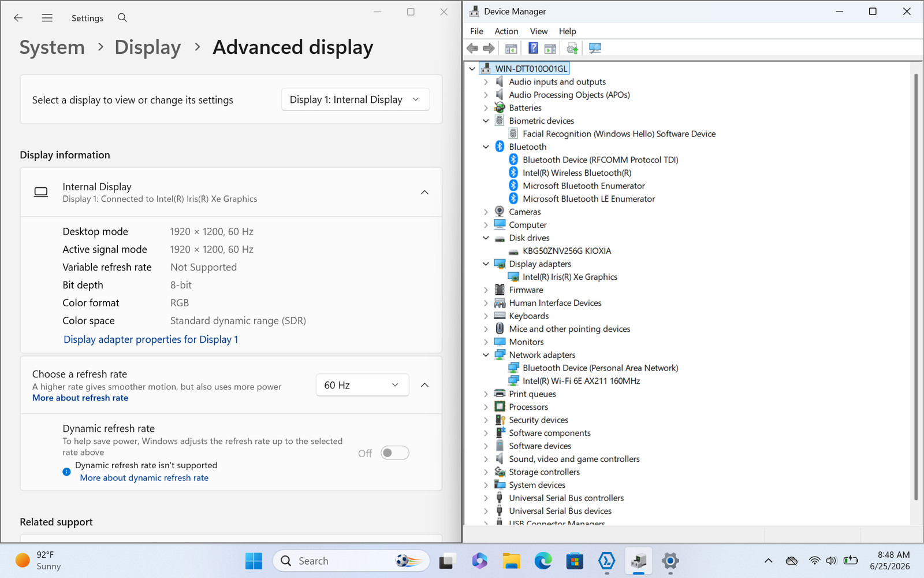This screenshot has width=924, height=578.
Task: Select the Batteries category in device tree
Action: pyautogui.click(x=526, y=108)
